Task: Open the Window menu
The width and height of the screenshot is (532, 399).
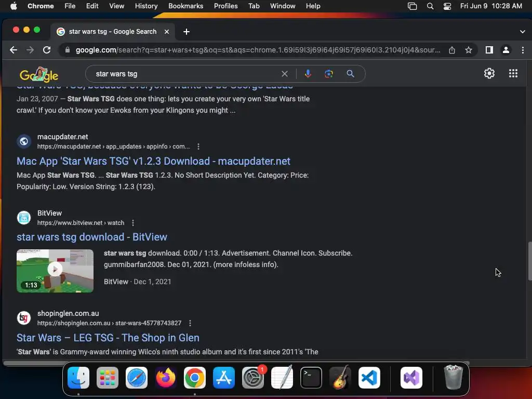Action: coord(283,6)
